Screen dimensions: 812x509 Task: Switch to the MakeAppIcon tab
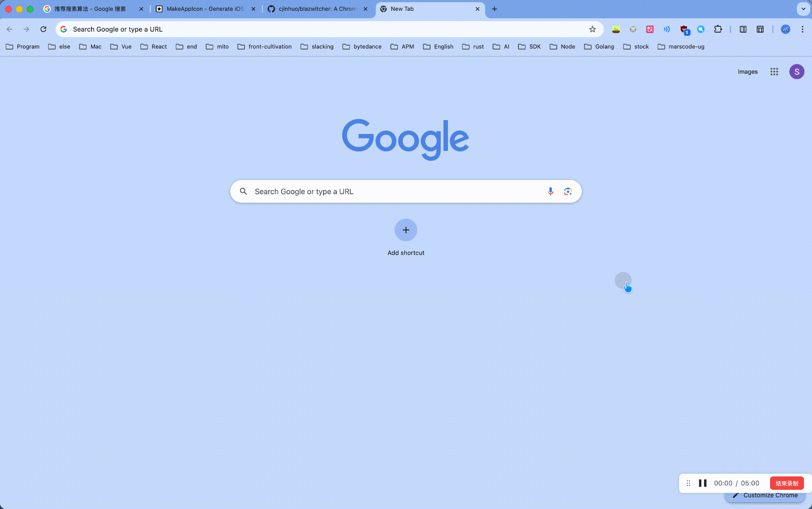click(205, 9)
